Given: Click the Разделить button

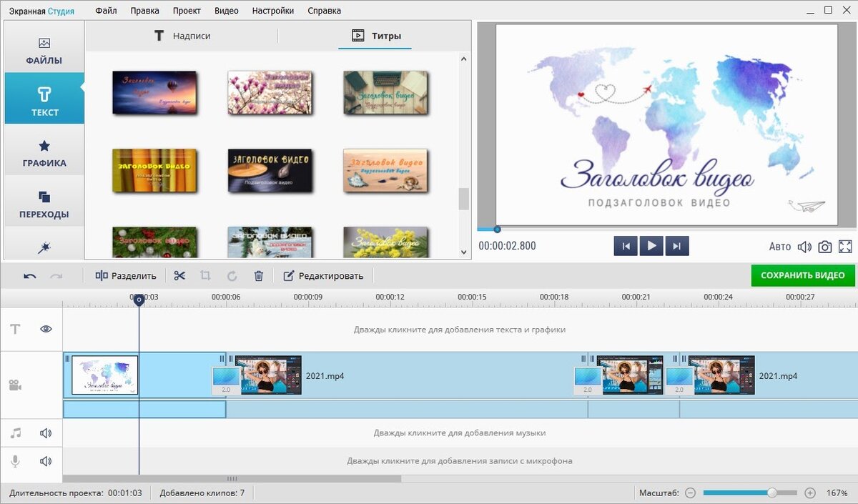Looking at the screenshot, I should (x=125, y=276).
